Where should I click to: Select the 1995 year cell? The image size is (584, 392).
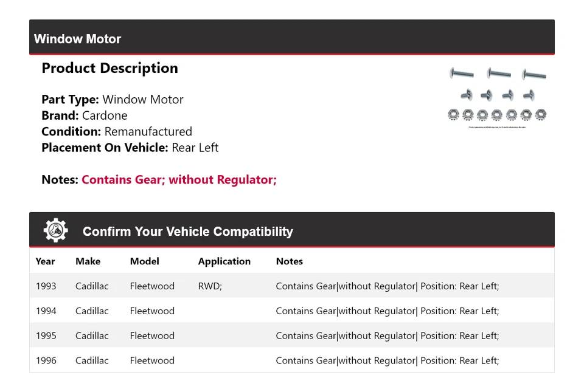tap(46, 336)
